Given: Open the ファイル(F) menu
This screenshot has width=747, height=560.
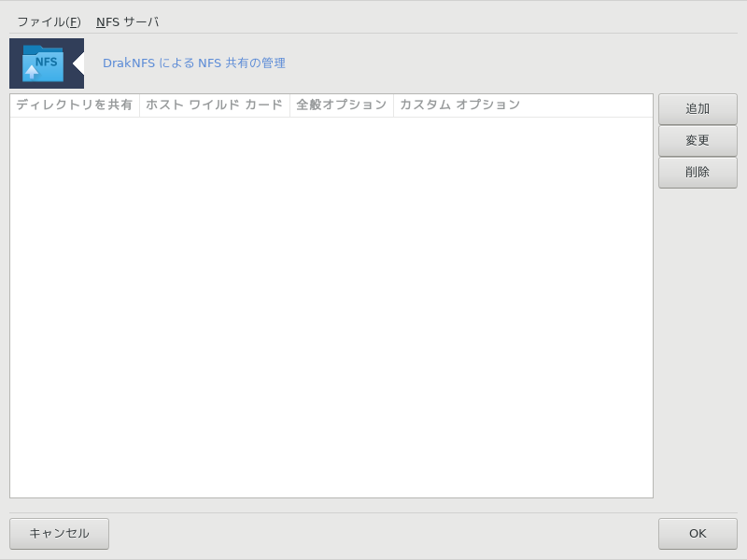Looking at the screenshot, I should (x=49, y=21).
